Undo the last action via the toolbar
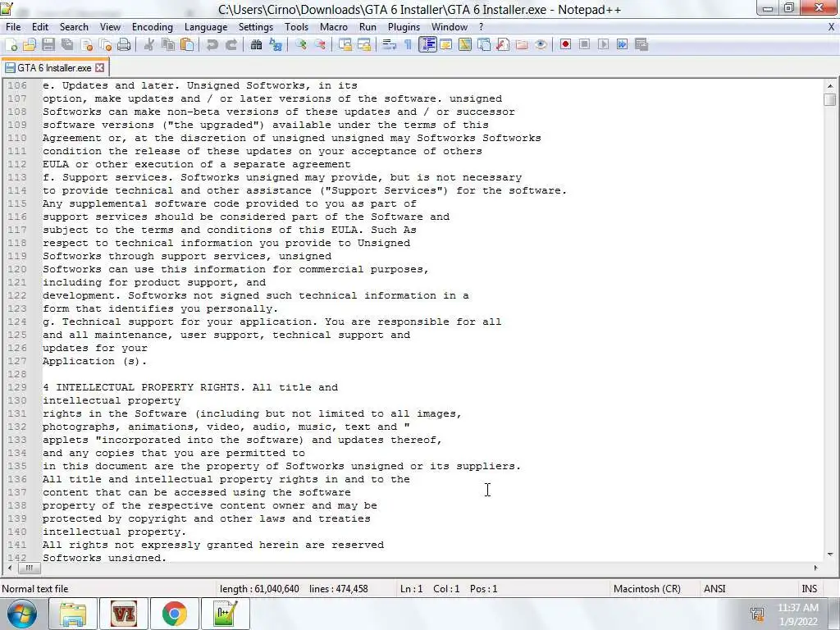Image resolution: width=840 pixels, height=630 pixels. point(212,45)
